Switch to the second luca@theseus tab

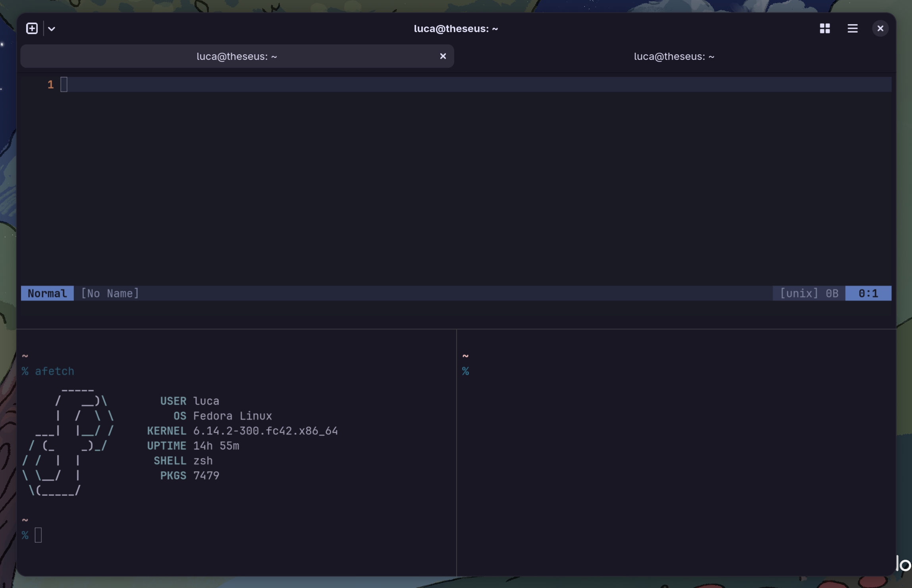[674, 56]
